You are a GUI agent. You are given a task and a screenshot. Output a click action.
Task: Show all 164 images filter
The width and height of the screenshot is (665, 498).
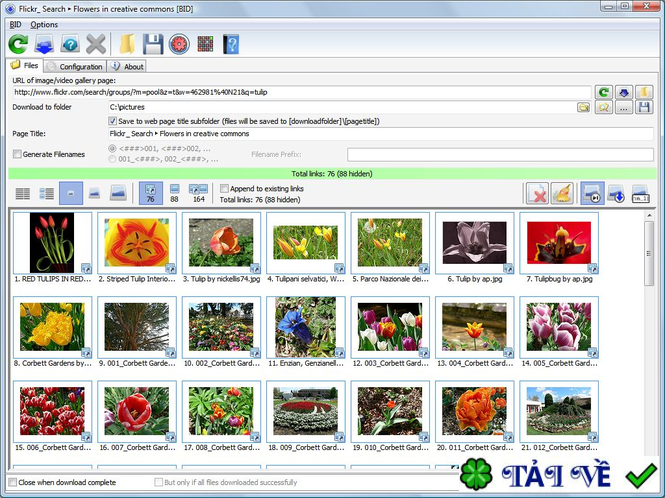[x=198, y=193]
